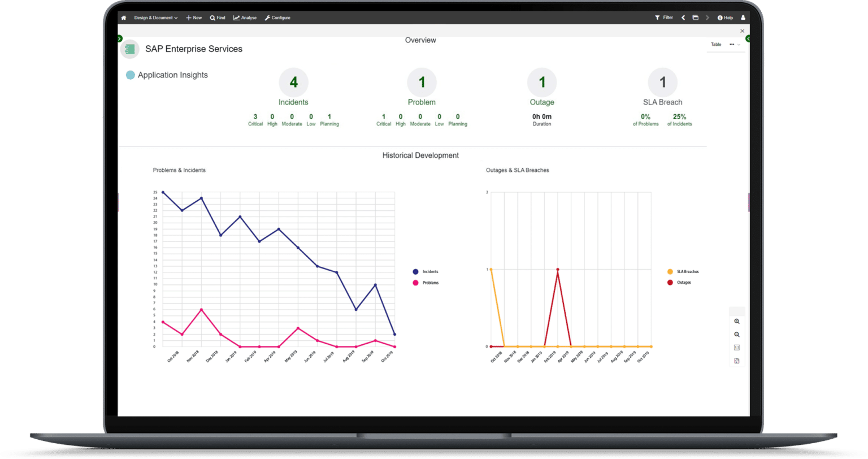Open the Filter panel
Screen dimensions: 868x459
point(663,18)
